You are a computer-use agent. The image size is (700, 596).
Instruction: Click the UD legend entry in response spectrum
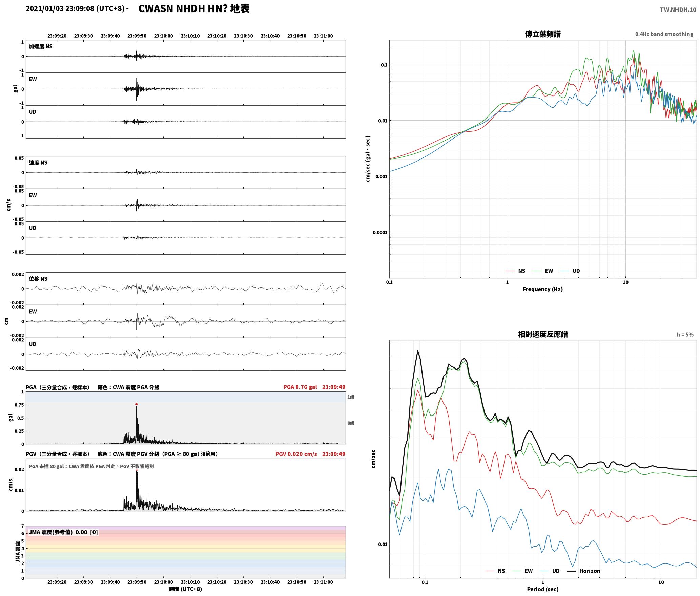[x=550, y=571]
